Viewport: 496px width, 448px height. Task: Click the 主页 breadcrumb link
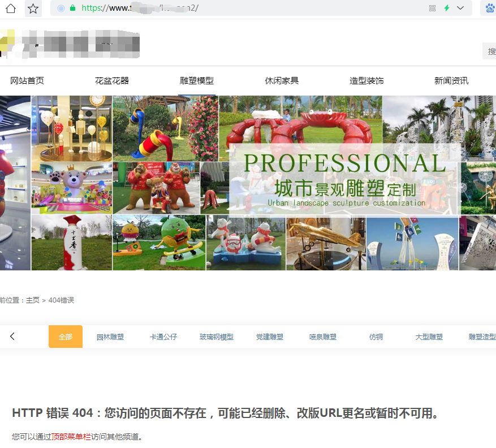pyautogui.click(x=33, y=300)
